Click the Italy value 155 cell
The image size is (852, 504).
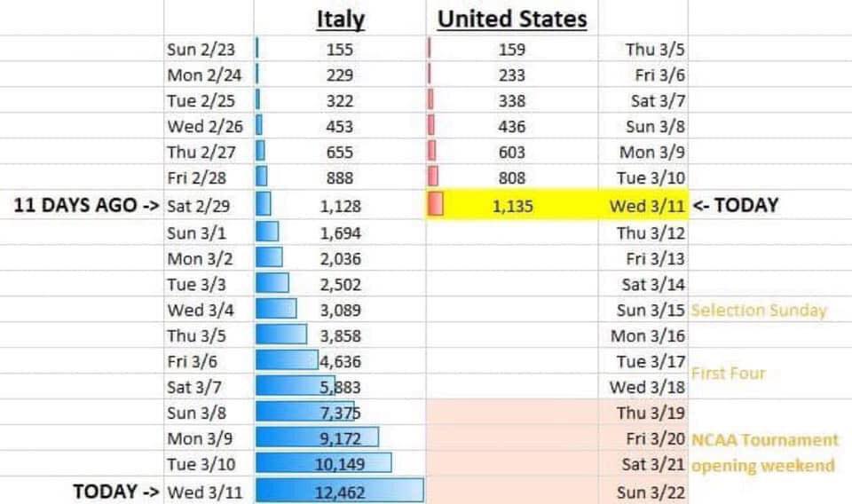(x=340, y=49)
